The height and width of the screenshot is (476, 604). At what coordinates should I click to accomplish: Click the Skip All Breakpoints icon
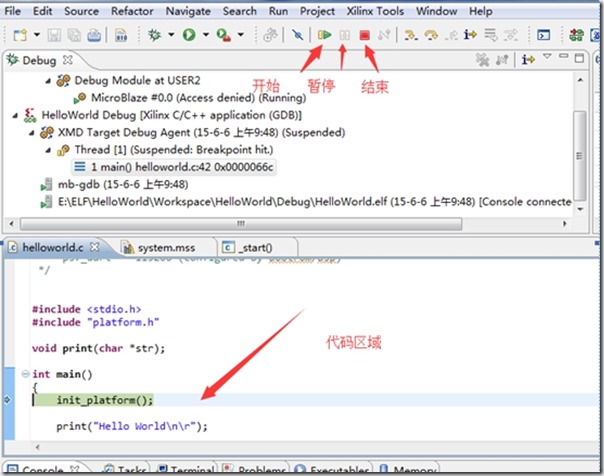click(x=298, y=35)
